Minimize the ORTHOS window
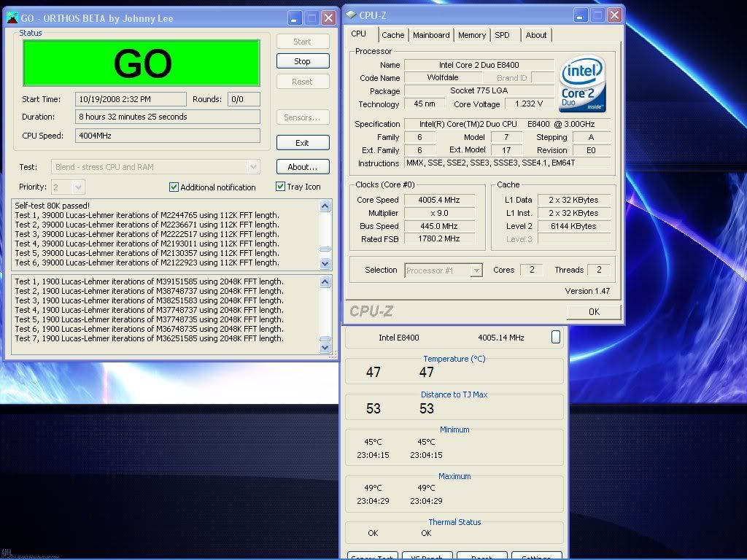The image size is (747, 560). click(295, 18)
